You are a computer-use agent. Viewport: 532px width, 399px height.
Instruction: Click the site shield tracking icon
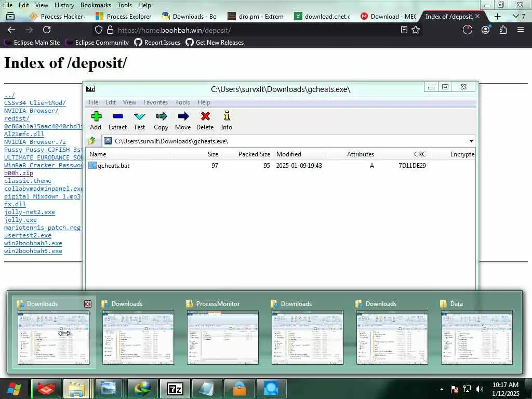pyautogui.click(x=98, y=30)
